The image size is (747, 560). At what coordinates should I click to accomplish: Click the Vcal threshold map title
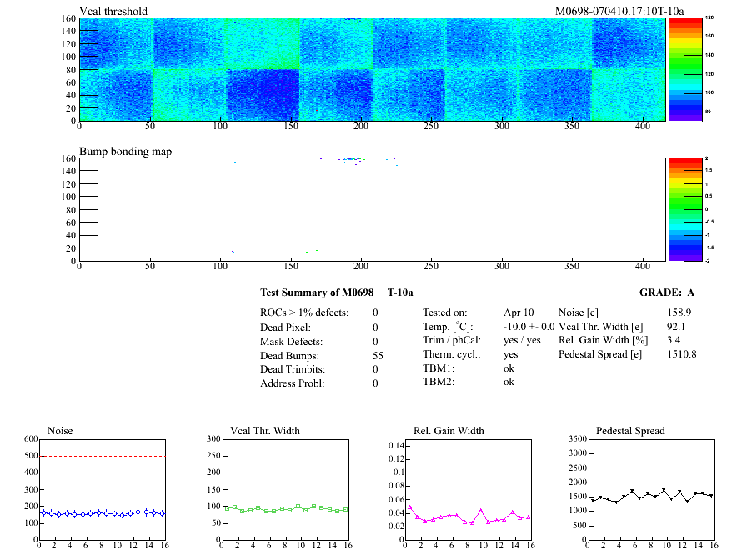click(x=113, y=11)
